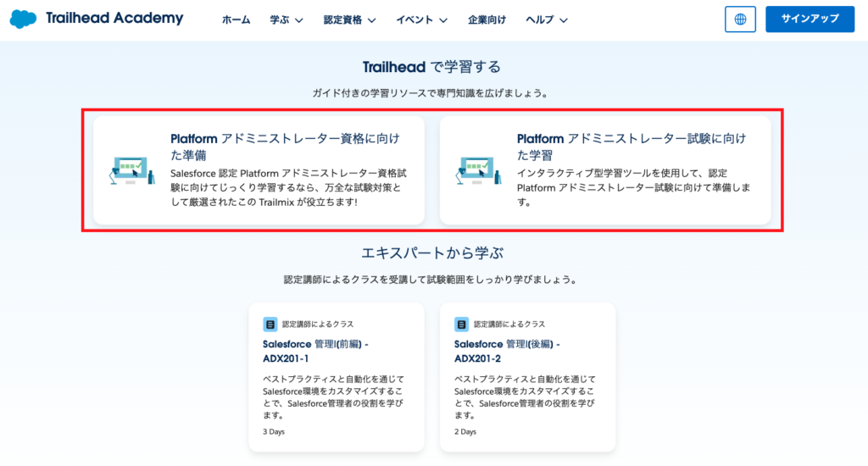Viewport: 868px width, 466px height.
Task: Click the 2 Days duration text
Action: (x=465, y=432)
